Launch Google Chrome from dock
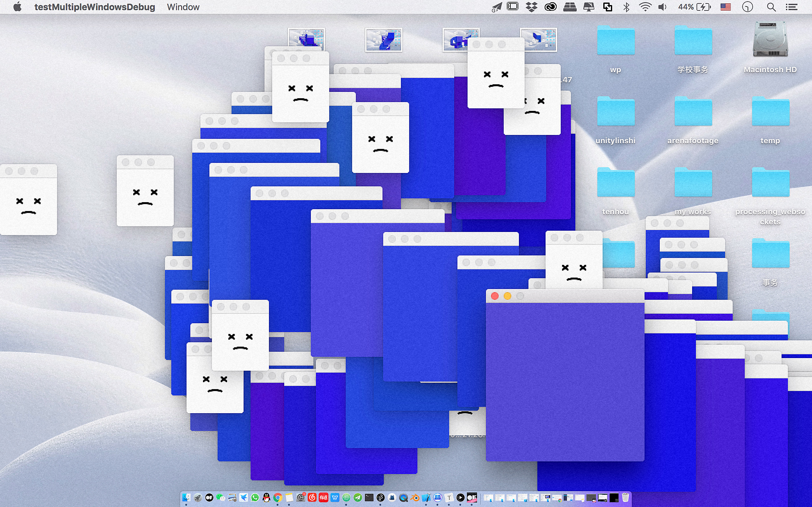Image resolution: width=812 pixels, height=507 pixels. click(278, 498)
